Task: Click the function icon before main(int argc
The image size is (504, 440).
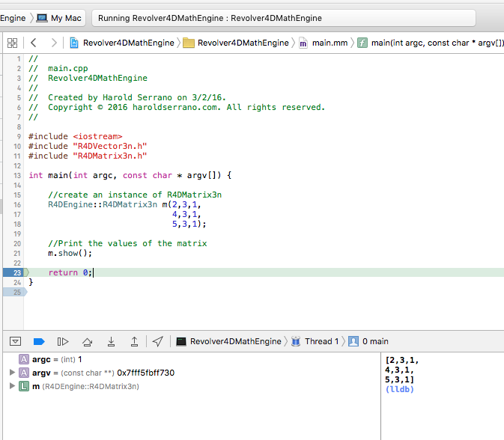Action: click(362, 43)
